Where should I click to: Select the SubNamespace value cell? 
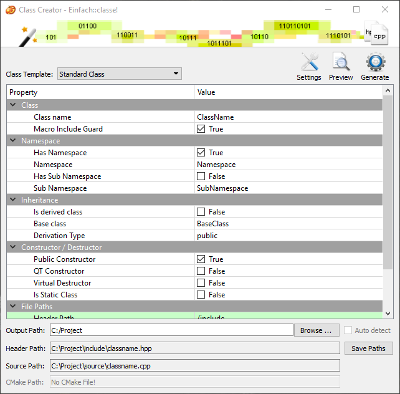(x=288, y=188)
